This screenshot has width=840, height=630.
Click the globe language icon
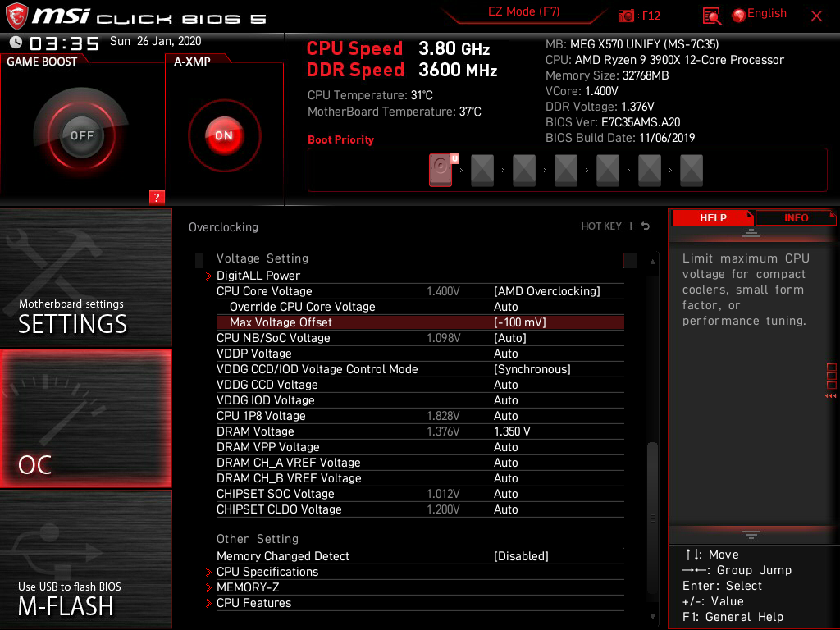(739, 16)
